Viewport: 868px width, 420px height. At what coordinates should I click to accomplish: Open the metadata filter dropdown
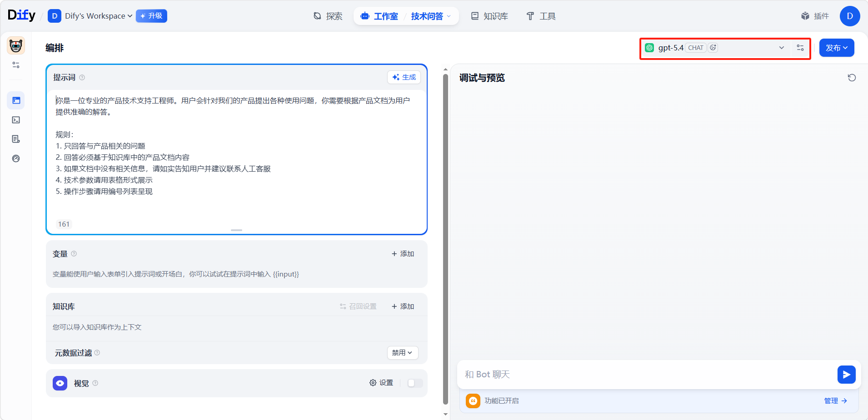pyautogui.click(x=402, y=353)
